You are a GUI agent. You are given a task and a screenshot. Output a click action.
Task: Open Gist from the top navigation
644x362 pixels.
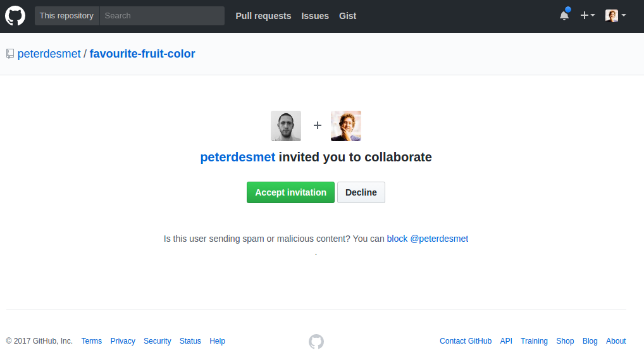point(347,16)
